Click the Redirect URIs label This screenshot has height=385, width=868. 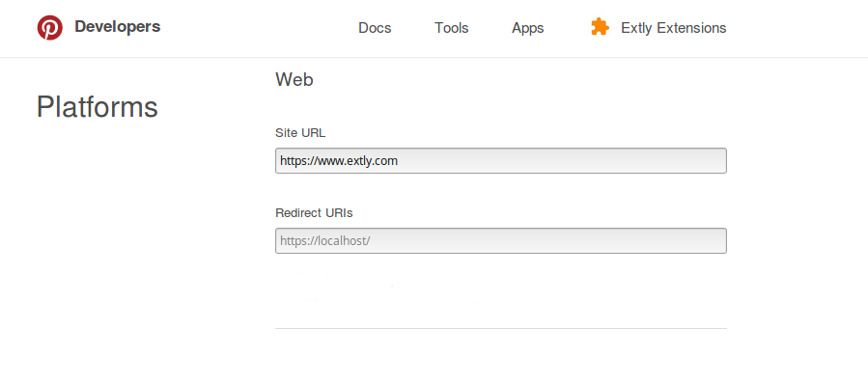pyautogui.click(x=314, y=213)
